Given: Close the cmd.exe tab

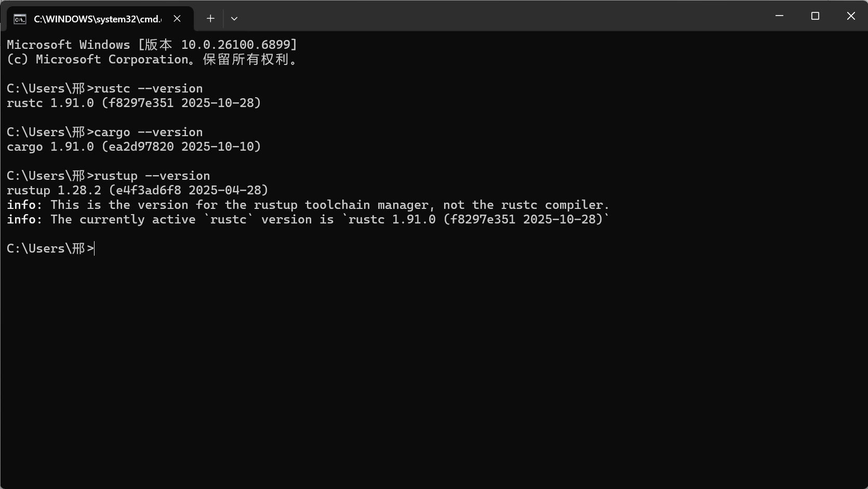Looking at the screenshot, I should (177, 19).
